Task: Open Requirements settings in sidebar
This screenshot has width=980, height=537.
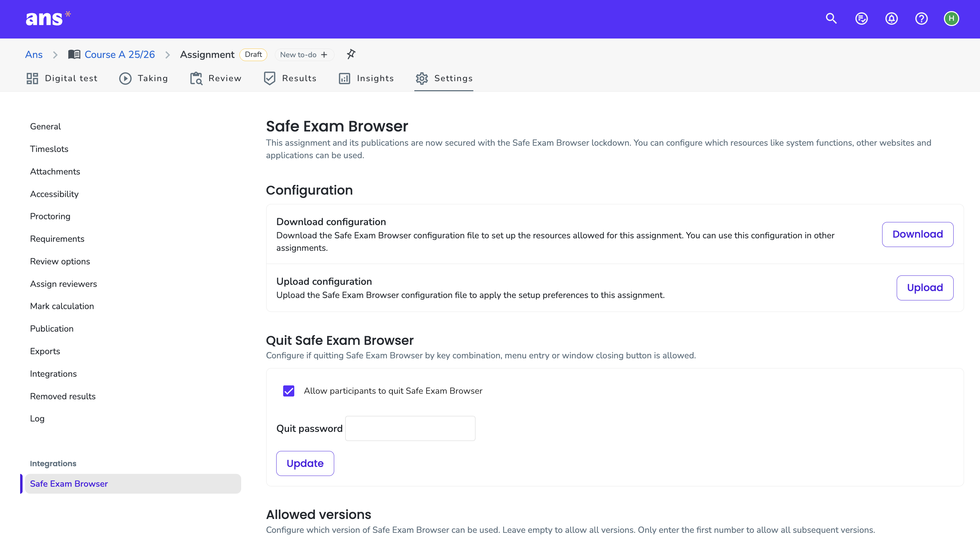Action: 57,239
